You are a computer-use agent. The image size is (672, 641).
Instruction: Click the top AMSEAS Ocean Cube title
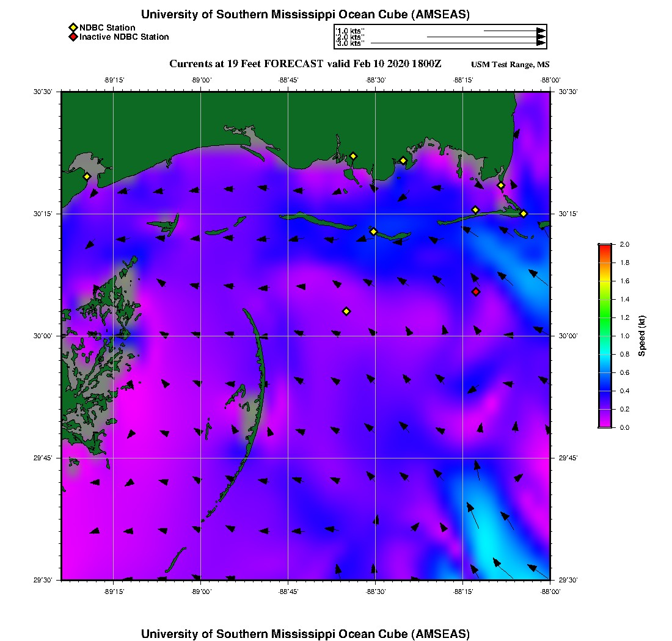[x=305, y=15]
